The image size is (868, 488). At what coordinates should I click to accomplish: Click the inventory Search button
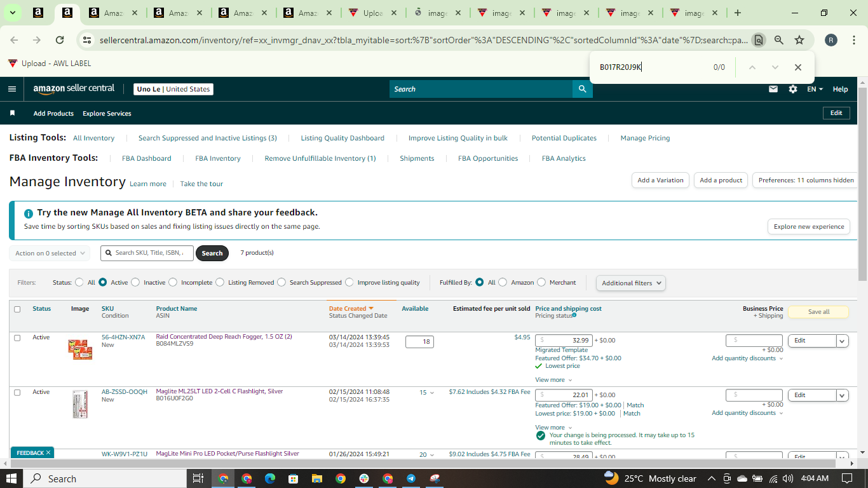pos(212,253)
